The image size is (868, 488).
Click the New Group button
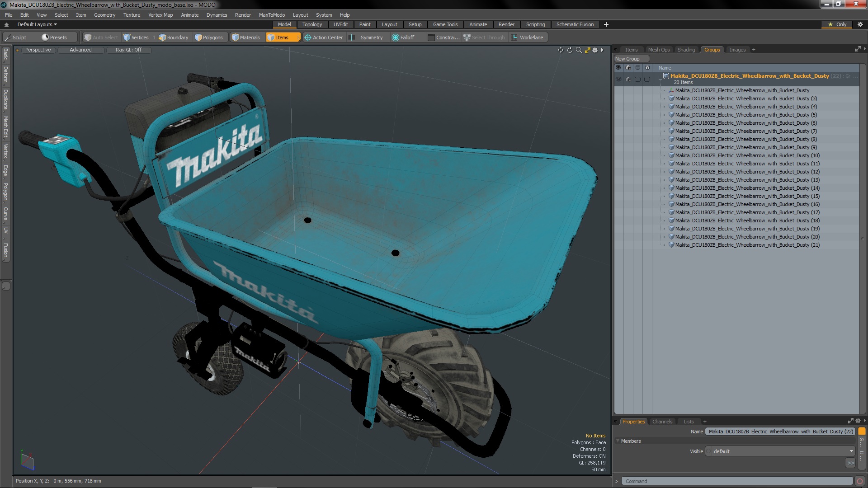point(627,59)
